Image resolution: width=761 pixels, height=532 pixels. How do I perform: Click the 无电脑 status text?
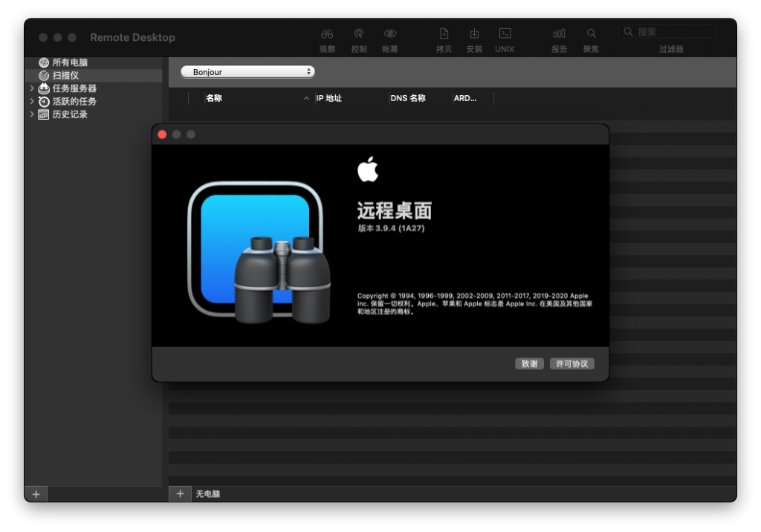point(208,493)
